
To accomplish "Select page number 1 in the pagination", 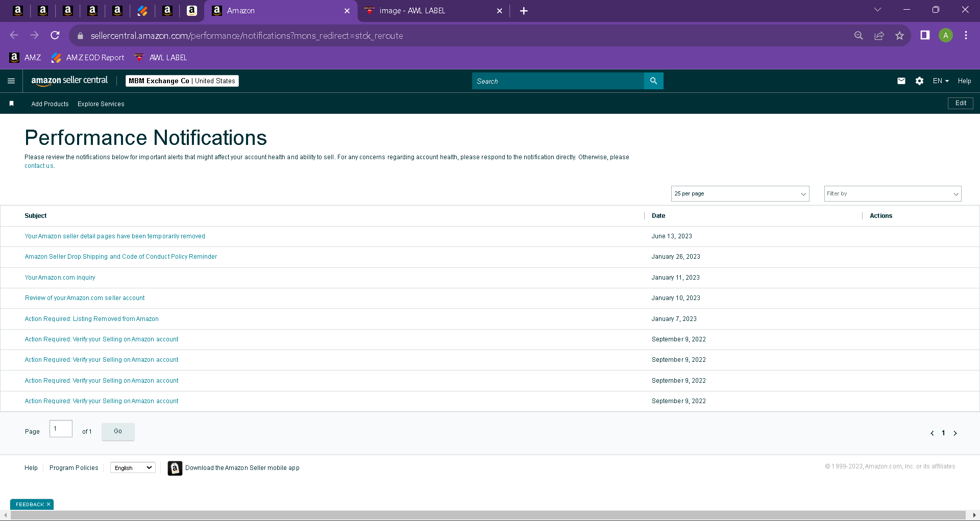I will [x=943, y=433].
